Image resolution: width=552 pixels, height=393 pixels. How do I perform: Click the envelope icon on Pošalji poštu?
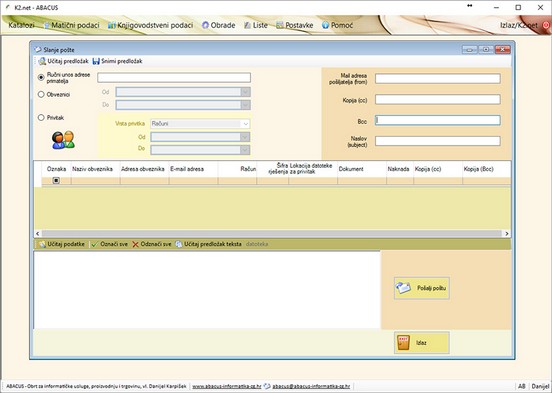coord(403,288)
